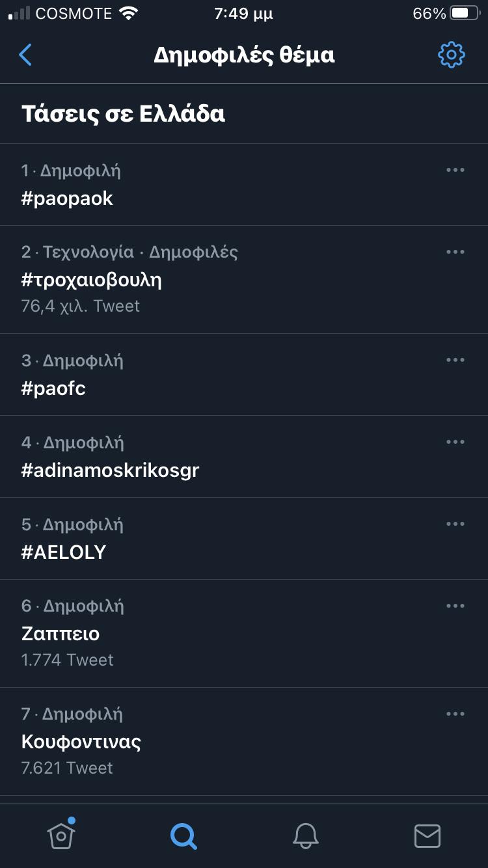The width and height of the screenshot is (488, 868).
Task: Tap the back arrow icon
Action: 25,55
